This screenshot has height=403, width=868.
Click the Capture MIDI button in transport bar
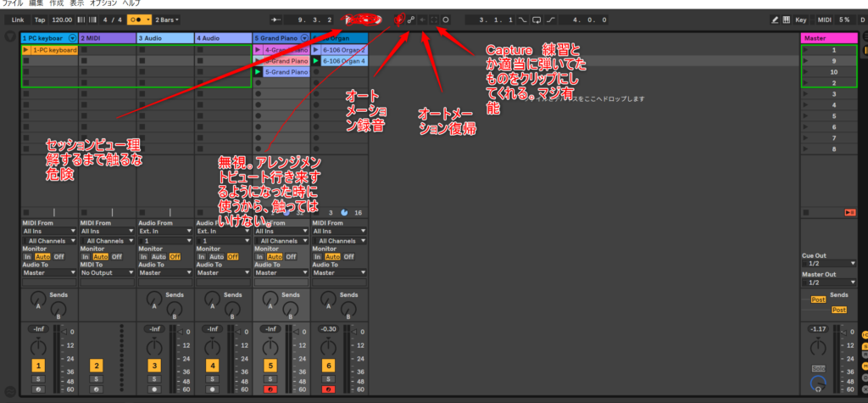tap(434, 19)
